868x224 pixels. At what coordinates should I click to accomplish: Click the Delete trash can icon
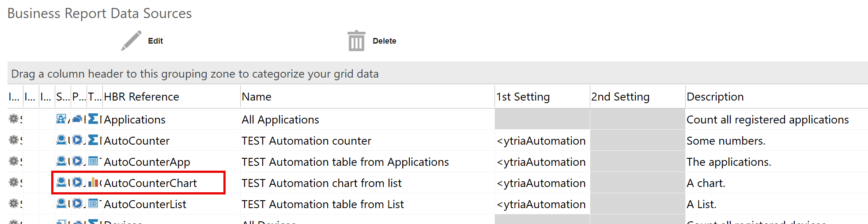pyautogui.click(x=356, y=41)
